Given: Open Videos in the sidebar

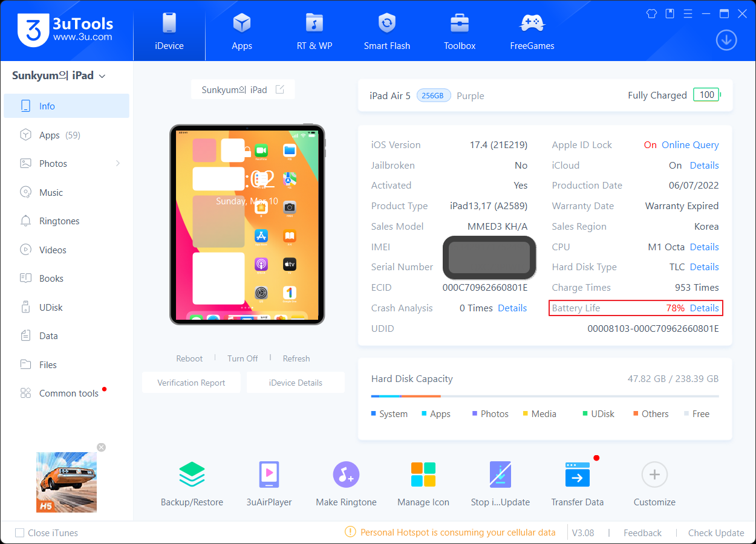Looking at the screenshot, I should pos(67,250).
